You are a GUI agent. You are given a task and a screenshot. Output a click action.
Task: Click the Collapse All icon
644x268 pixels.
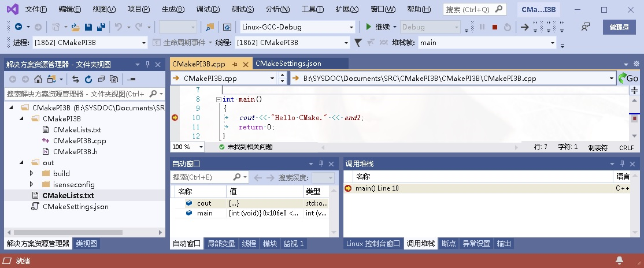point(101,79)
